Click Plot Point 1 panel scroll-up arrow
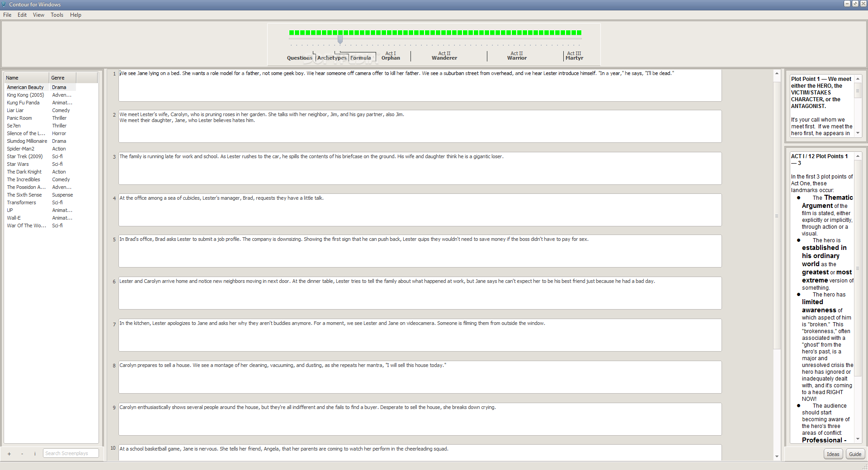The height and width of the screenshot is (470, 868). (858, 79)
